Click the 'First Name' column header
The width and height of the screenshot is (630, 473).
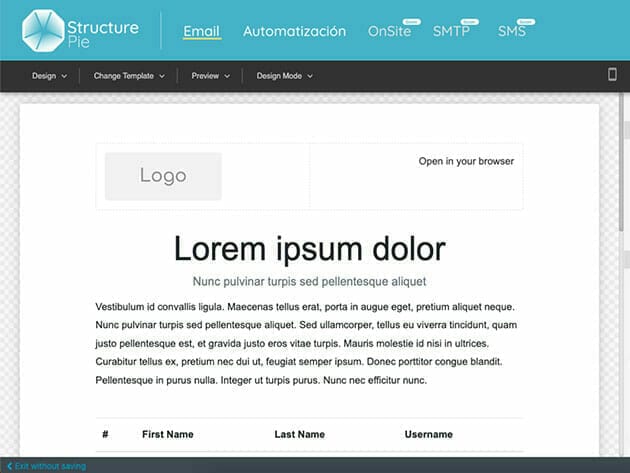[168, 434]
